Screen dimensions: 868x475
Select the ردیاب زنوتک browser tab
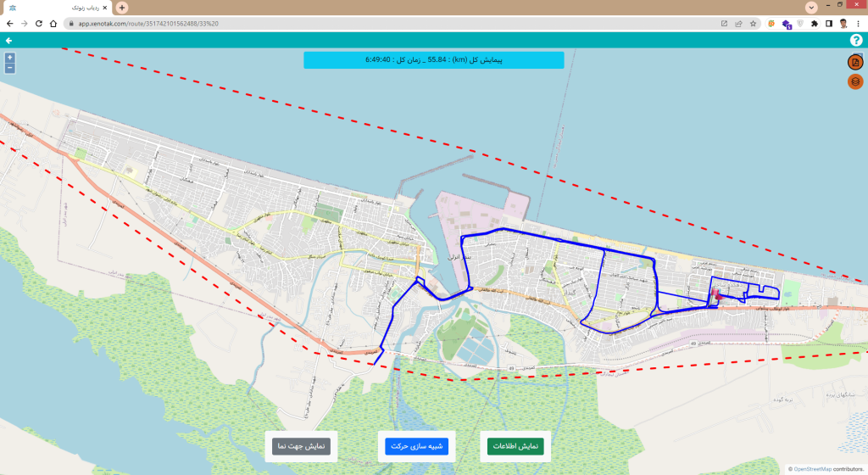point(59,8)
